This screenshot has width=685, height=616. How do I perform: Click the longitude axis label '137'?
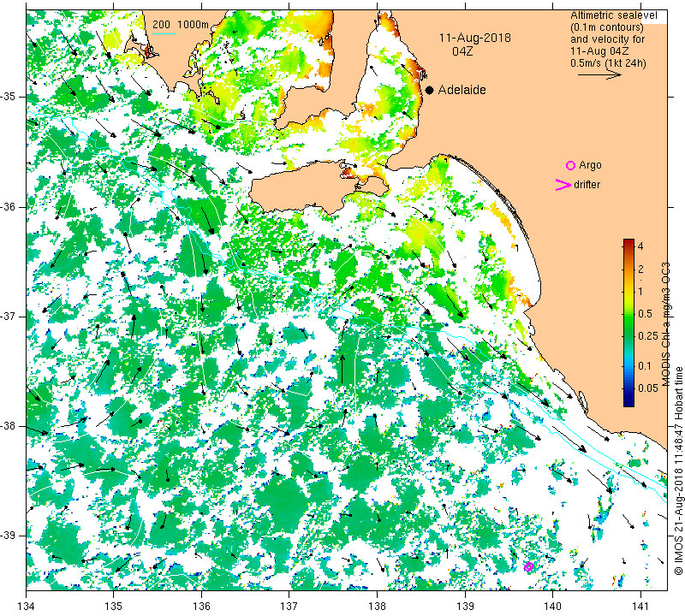289,607
